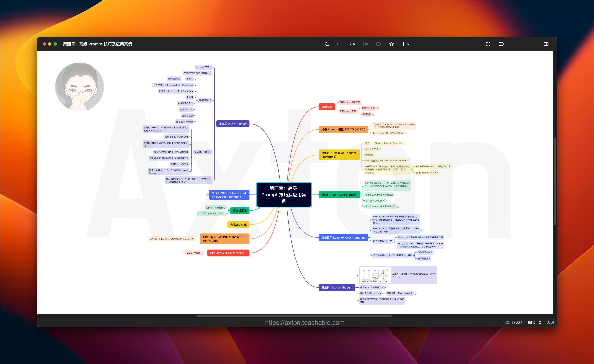Expand 用一个 Prompt 来模拟演示一下 badge

[398, 206]
